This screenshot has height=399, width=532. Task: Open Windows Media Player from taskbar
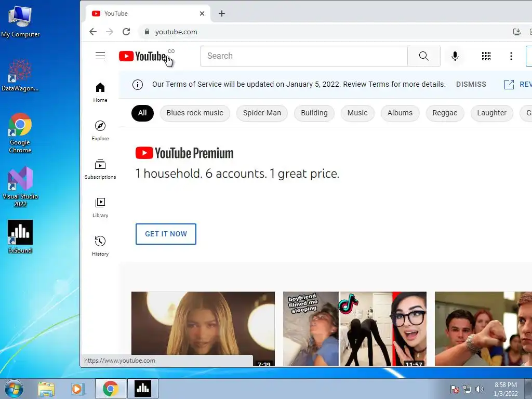[x=77, y=389]
